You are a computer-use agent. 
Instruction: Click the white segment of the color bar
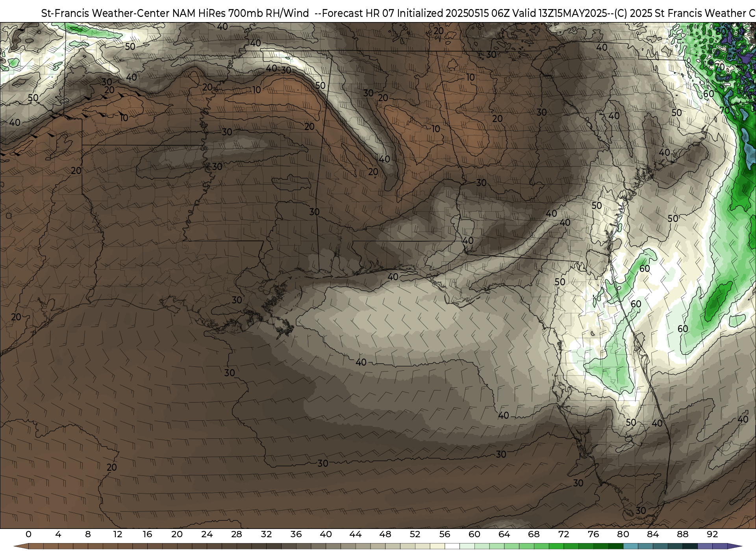(x=452, y=546)
